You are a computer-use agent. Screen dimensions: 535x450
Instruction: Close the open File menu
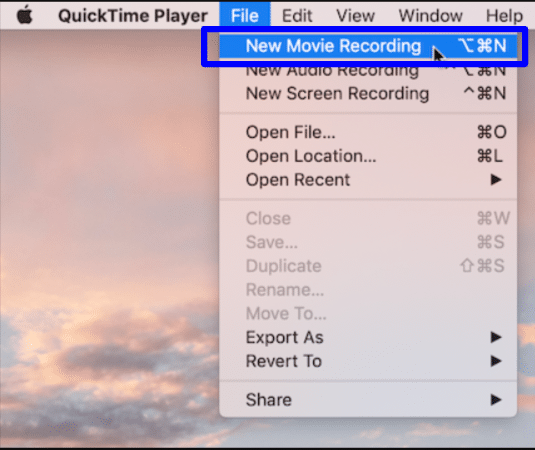point(245,15)
